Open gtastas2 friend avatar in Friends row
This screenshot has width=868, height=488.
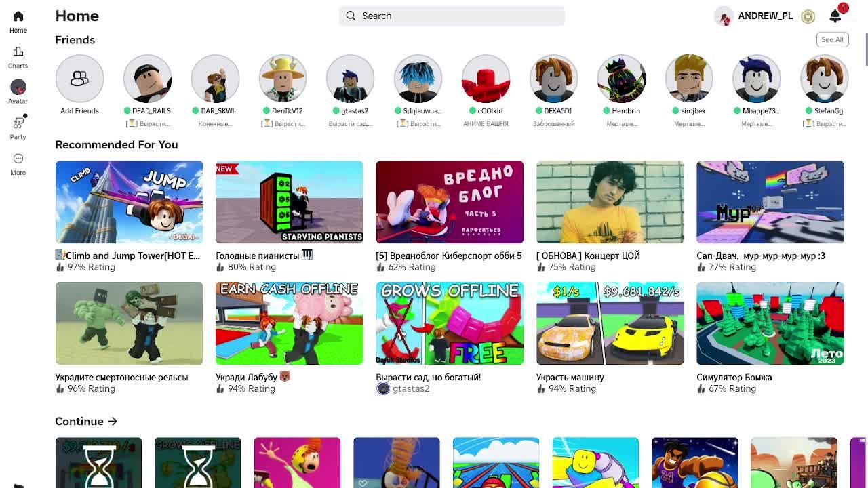coord(351,79)
